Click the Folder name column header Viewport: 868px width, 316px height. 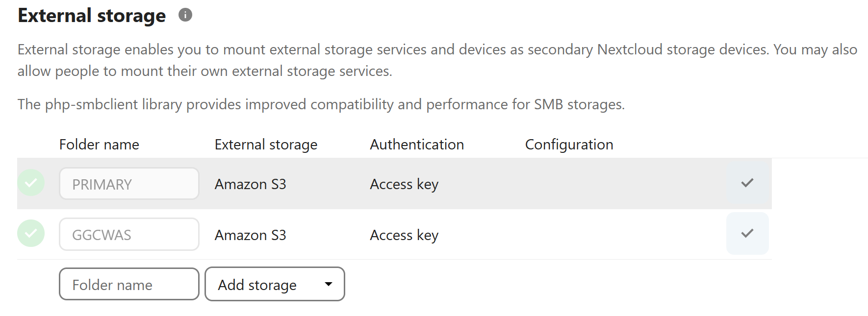pyautogui.click(x=99, y=145)
